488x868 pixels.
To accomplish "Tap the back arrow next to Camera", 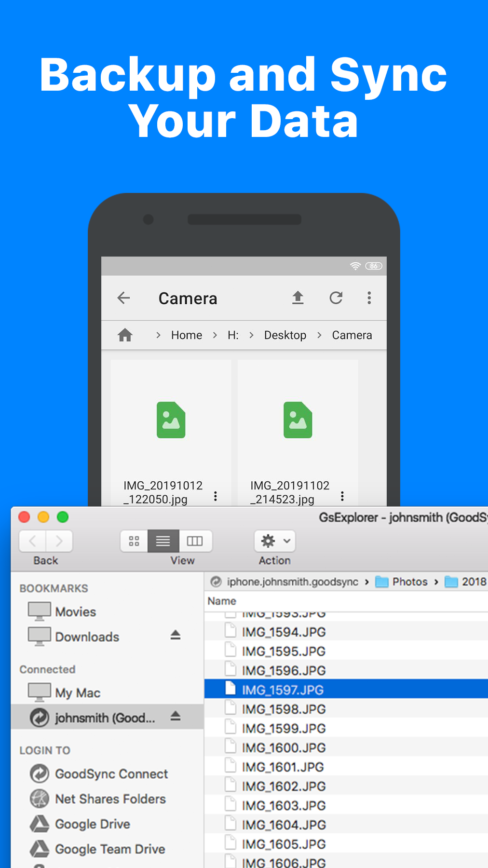I will tap(124, 298).
